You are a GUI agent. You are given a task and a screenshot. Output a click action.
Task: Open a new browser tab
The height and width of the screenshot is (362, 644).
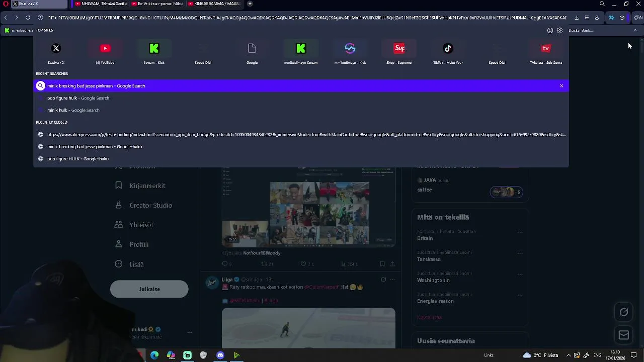tap(250, 4)
